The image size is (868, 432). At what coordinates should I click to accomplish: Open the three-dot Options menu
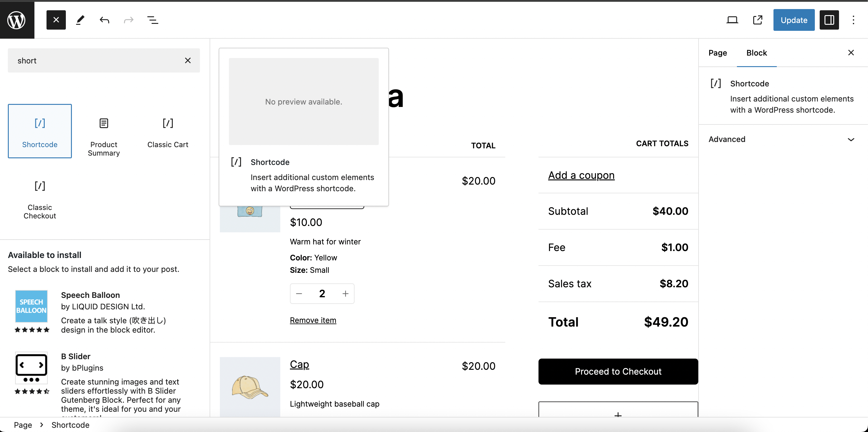point(853,20)
